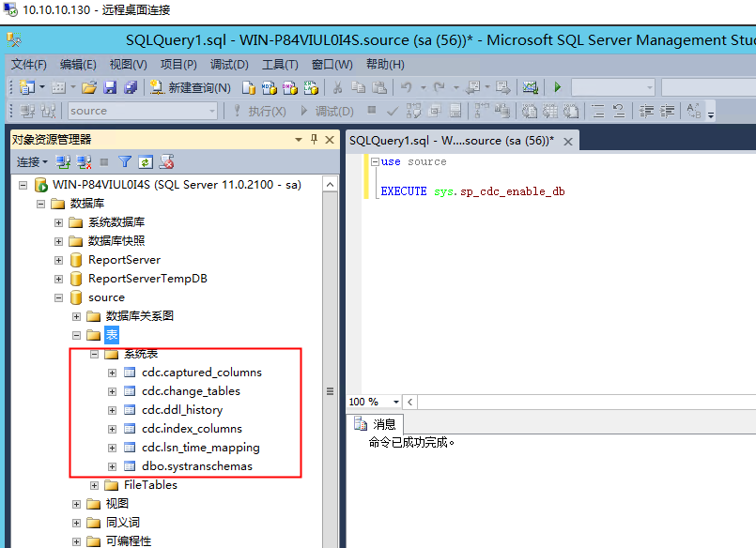Viewport: 756px width, 548px height.
Task: Open a new Database Engine Query icon
Action: 246,88
